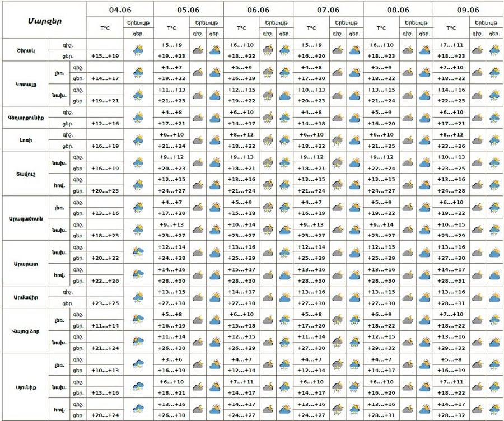
Task: Click Վայոց ձոր լեռ. storm icon for 04.06
Action: (138, 320)
